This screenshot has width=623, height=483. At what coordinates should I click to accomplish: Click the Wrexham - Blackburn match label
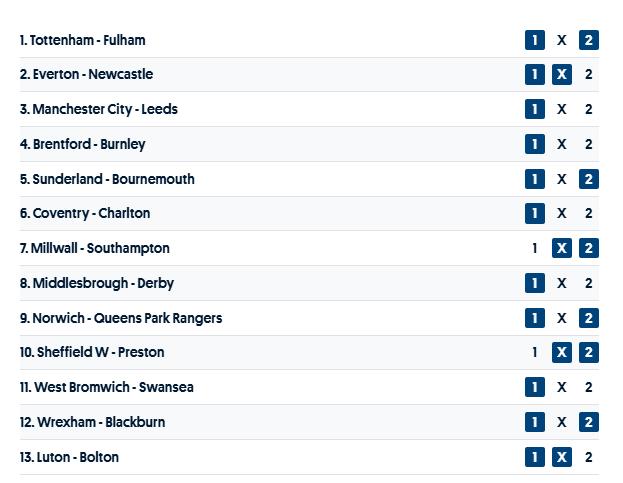(92, 422)
